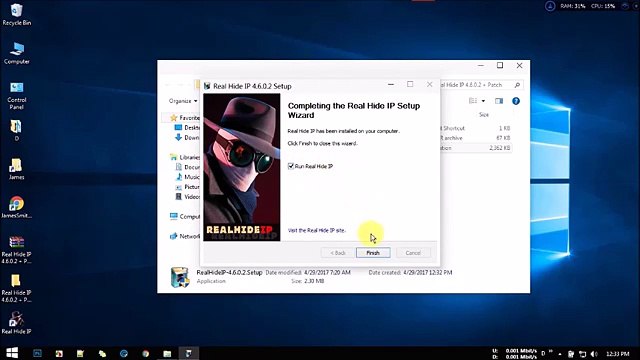Select the Real Hide IP WinRAR archive on desktop
The image size is (640, 360).
pos(16,250)
